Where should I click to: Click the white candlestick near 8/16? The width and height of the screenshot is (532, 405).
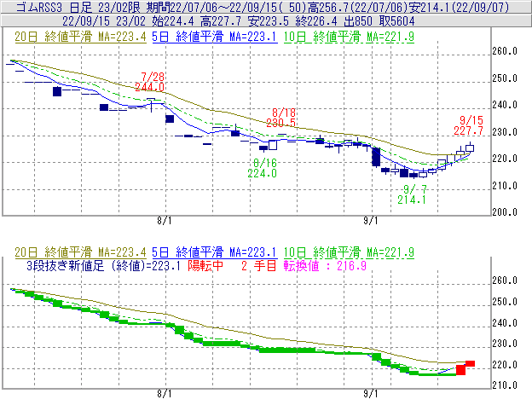click(x=273, y=145)
